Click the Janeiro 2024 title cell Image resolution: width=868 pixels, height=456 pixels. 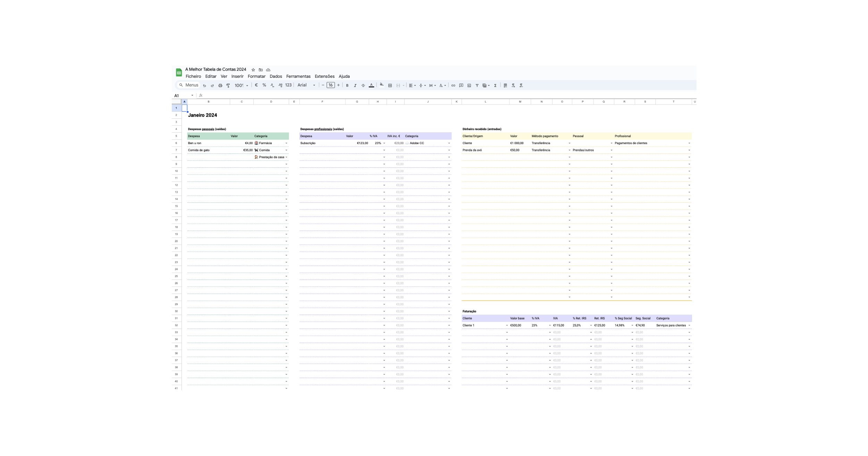click(x=203, y=115)
